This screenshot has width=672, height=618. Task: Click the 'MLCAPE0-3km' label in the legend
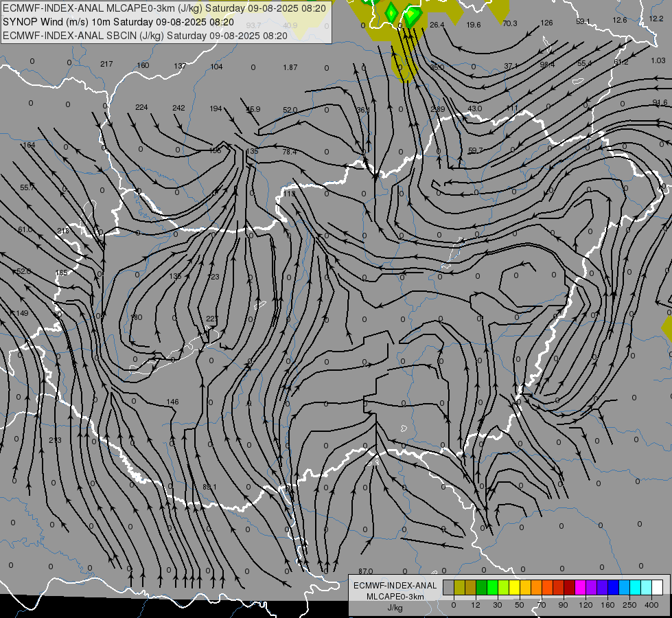pos(395,597)
